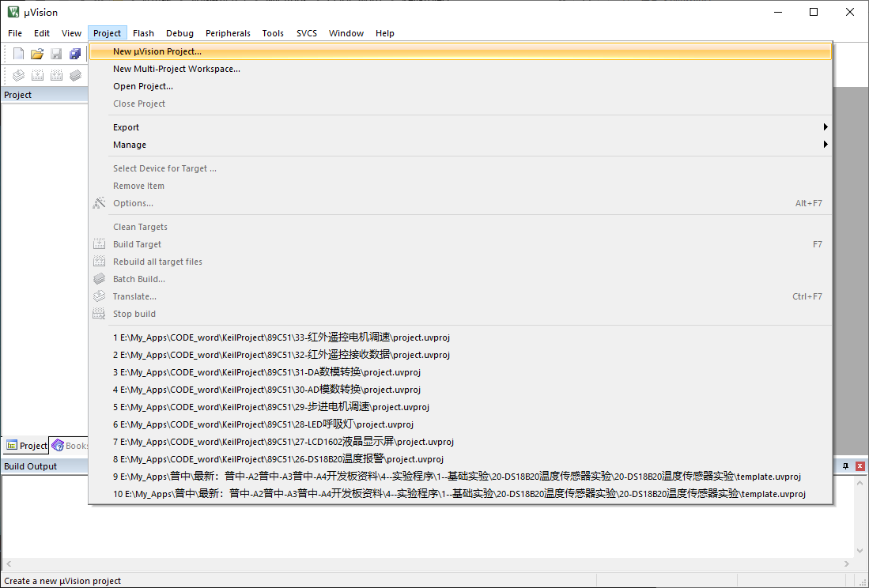
Task: Click Build Output scroll up arrow
Action: [x=860, y=483]
